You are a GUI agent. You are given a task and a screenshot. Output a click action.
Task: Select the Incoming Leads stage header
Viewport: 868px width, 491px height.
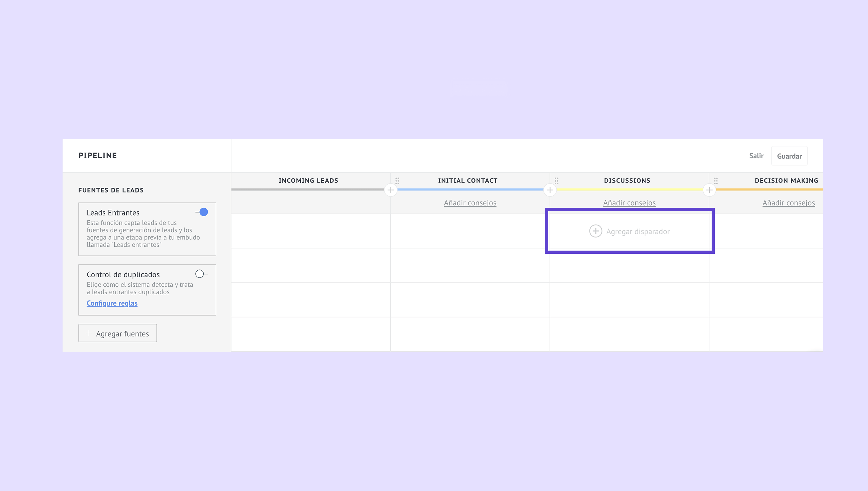coord(308,180)
